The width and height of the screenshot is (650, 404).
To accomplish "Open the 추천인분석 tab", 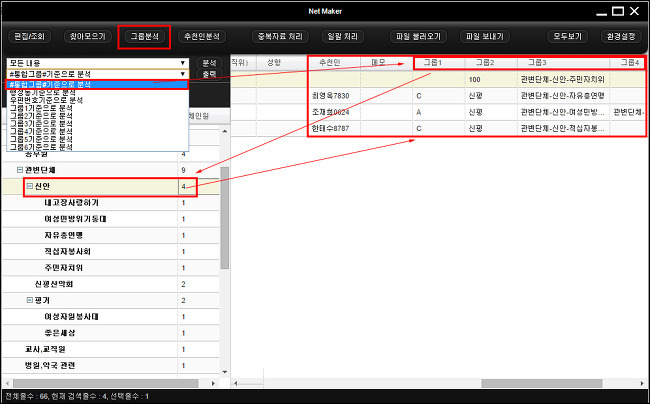I will coord(202,36).
